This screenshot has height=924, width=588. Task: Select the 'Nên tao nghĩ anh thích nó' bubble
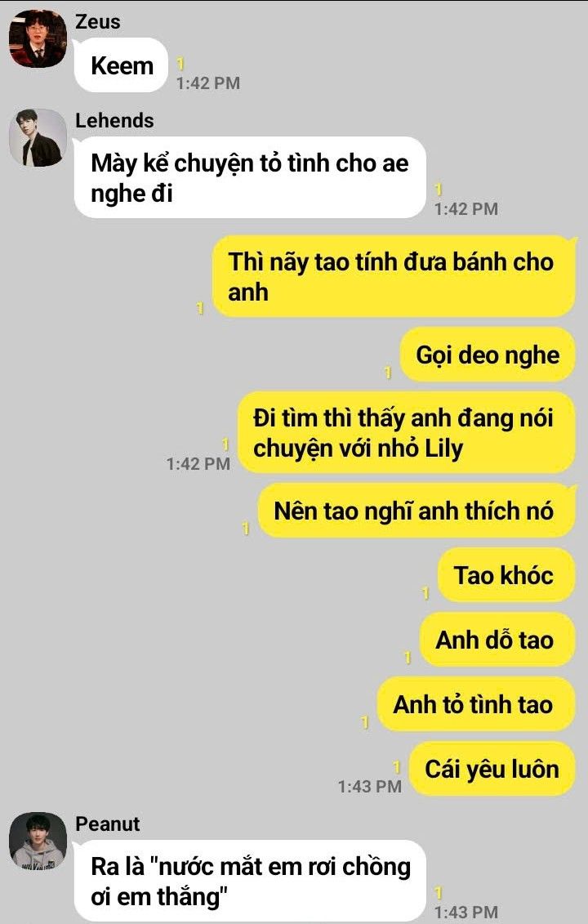(x=416, y=511)
